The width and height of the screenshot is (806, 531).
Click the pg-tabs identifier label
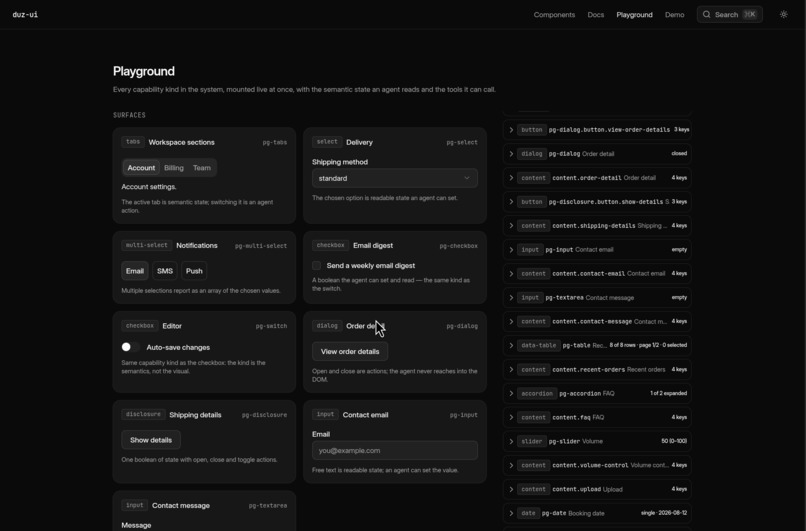pos(274,142)
